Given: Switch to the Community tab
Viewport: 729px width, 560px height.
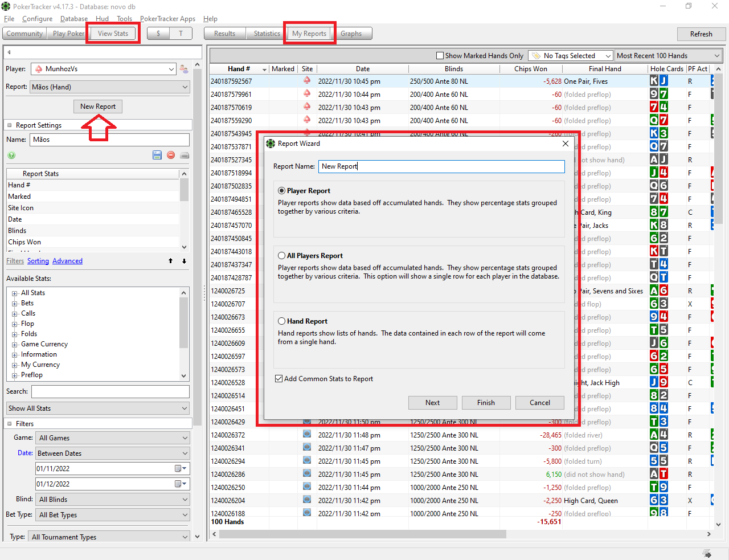Looking at the screenshot, I should pyautogui.click(x=24, y=34).
